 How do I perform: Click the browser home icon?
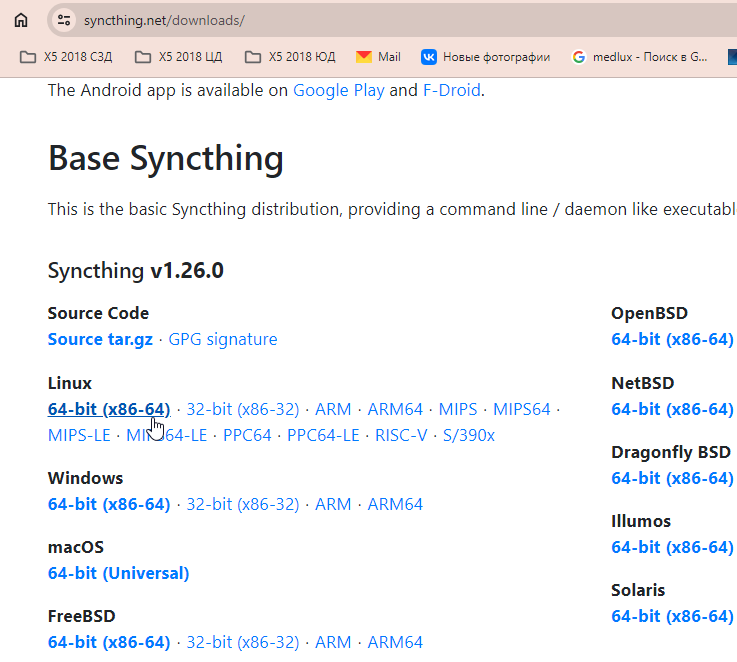tap(21, 20)
